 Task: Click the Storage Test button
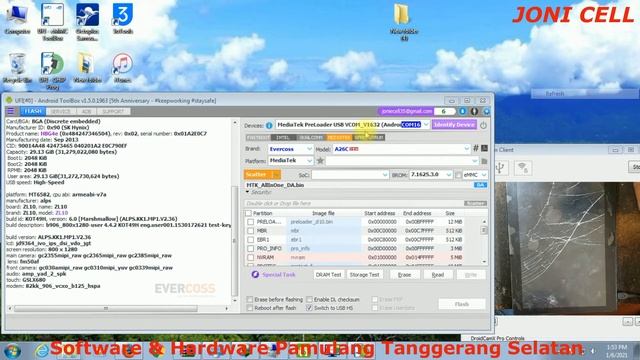click(364, 275)
